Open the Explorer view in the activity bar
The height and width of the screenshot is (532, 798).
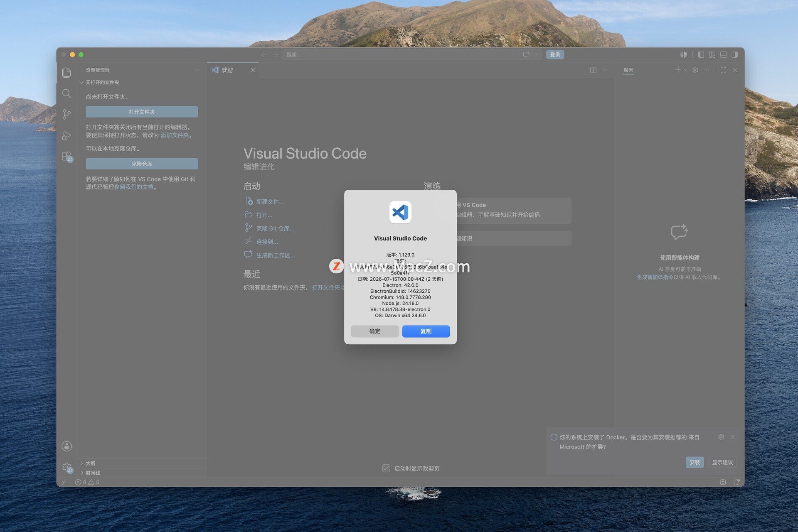click(x=66, y=73)
